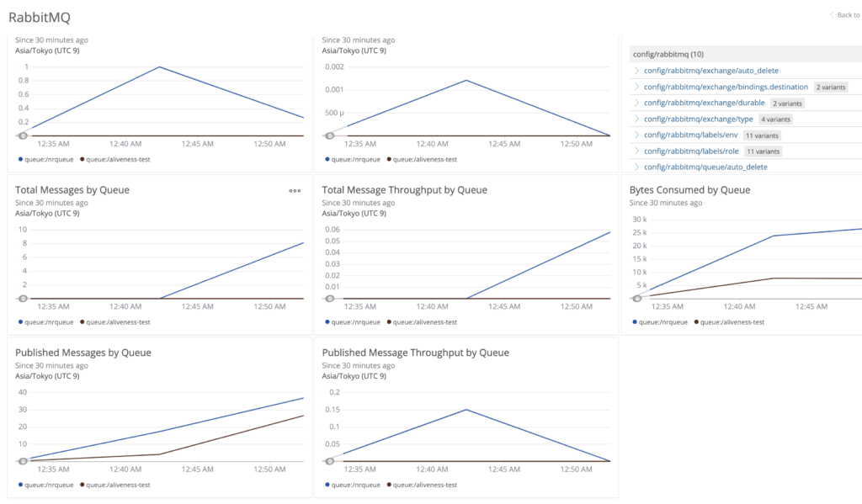Screen dimensions: 862x504
Task: Click the 2 variants badge beside bindings.destination
Action: click(x=831, y=88)
